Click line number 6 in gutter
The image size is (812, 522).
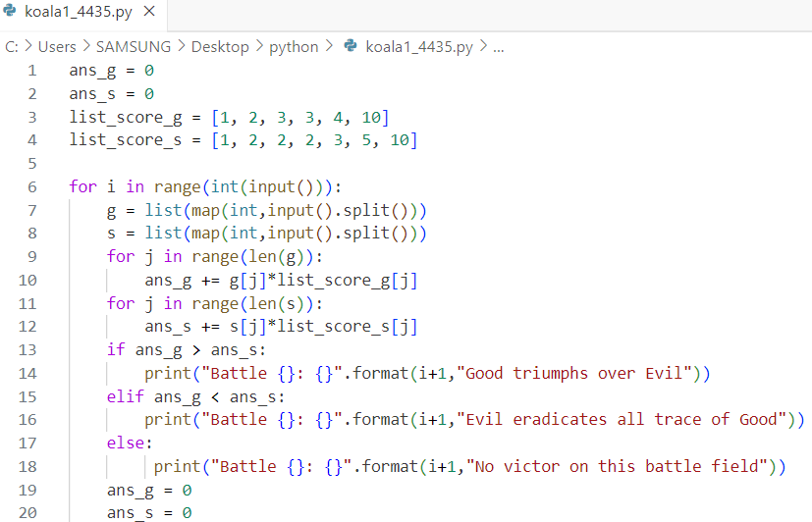(32, 186)
